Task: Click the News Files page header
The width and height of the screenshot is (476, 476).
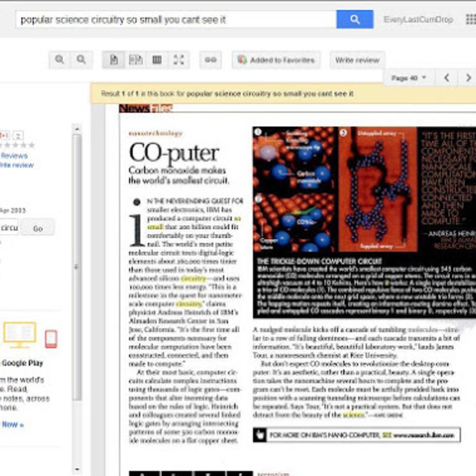Action: pyautogui.click(x=146, y=108)
